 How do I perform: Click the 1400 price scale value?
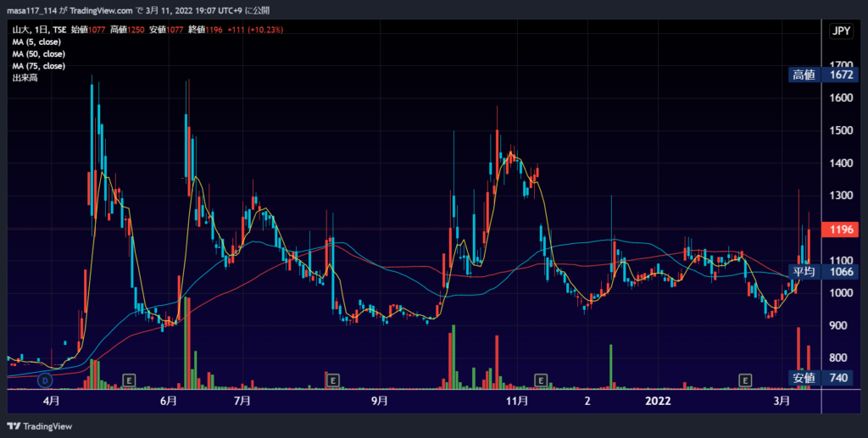pyautogui.click(x=841, y=164)
